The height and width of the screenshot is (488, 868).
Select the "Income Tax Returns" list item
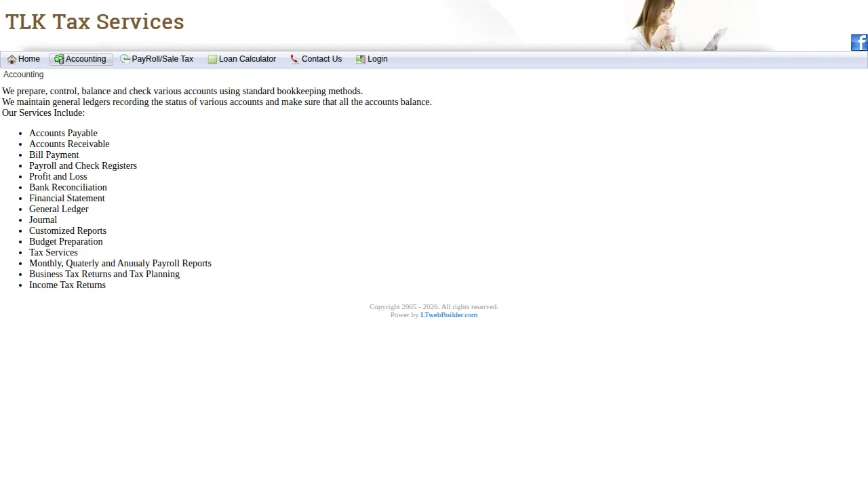(67, 285)
